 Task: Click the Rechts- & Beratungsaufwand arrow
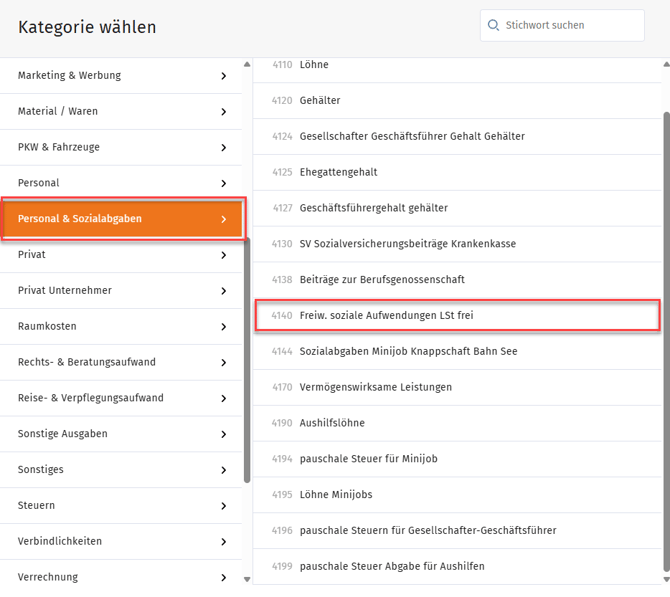[x=223, y=363]
